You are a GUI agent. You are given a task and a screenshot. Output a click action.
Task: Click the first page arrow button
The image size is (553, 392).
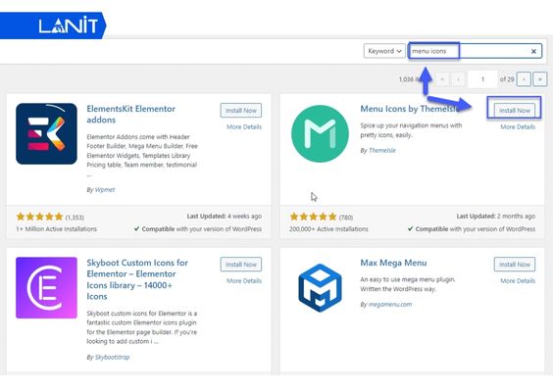(x=442, y=79)
